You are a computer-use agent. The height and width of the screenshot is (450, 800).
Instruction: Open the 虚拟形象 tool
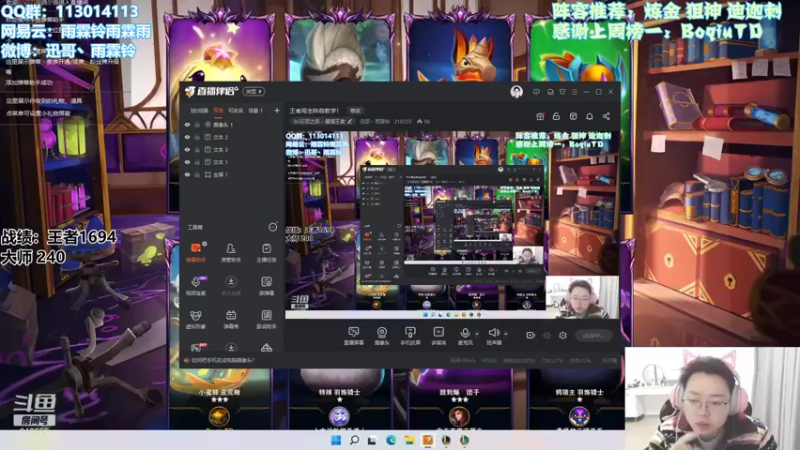pyautogui.click(x=195, y=319)
